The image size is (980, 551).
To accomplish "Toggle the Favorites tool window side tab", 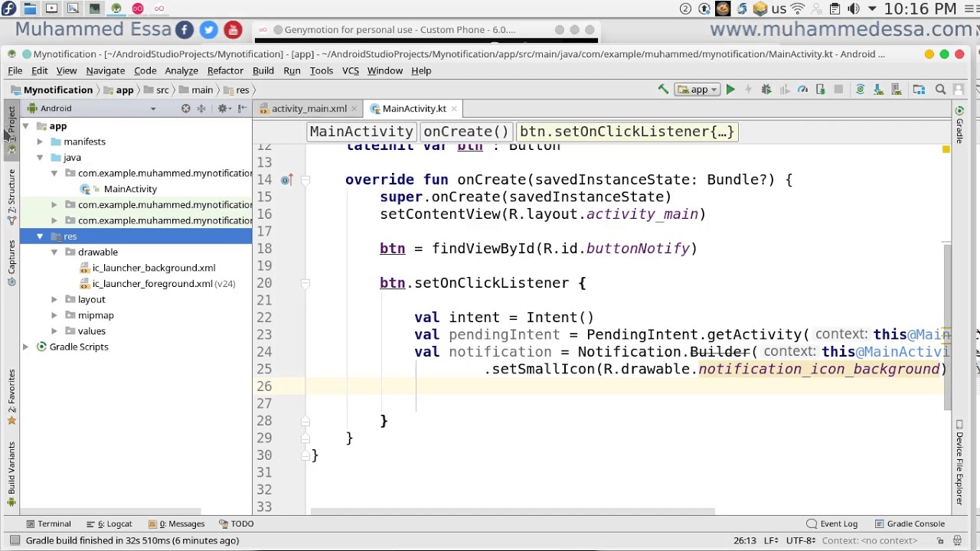I will pyautogui.click(x=11, y=396).
